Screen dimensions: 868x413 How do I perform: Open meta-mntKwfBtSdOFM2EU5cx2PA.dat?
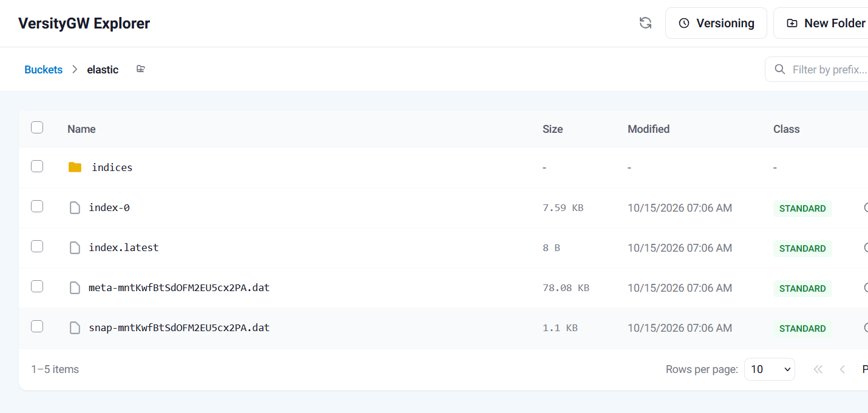179,287
